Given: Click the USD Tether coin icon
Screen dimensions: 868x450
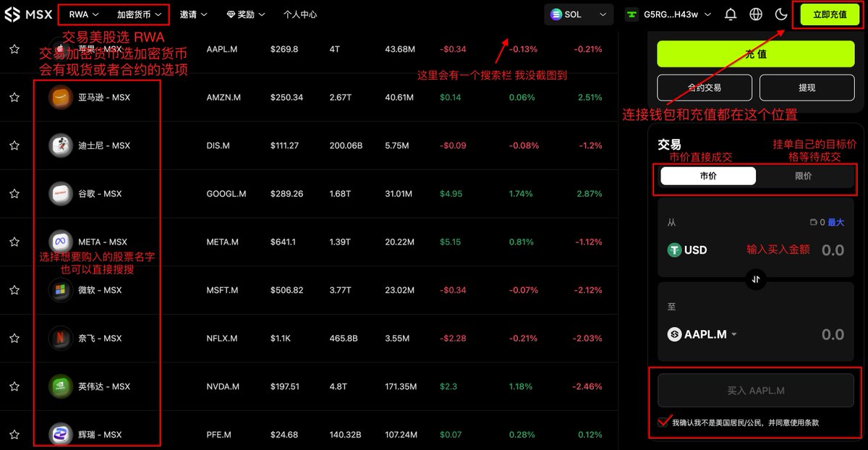Looking at the screenshot, I should (x=674, y=250).
